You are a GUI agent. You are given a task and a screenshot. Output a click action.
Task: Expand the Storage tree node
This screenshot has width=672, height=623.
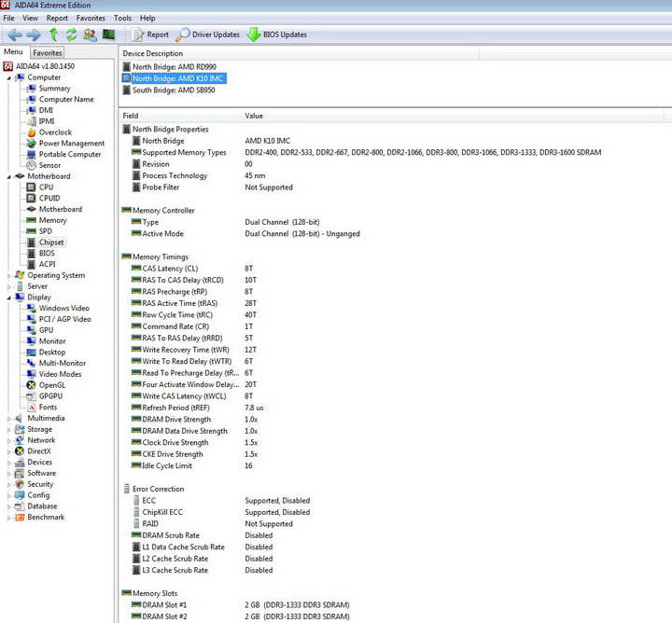[8, 429]
